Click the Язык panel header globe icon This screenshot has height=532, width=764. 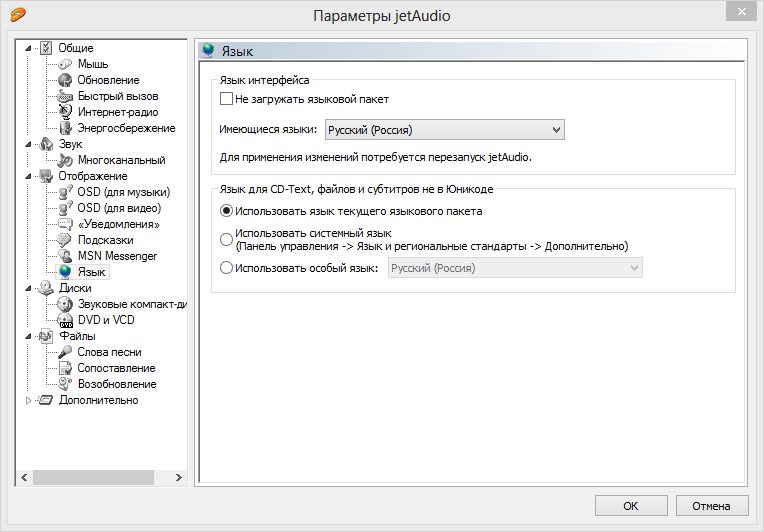209,50
